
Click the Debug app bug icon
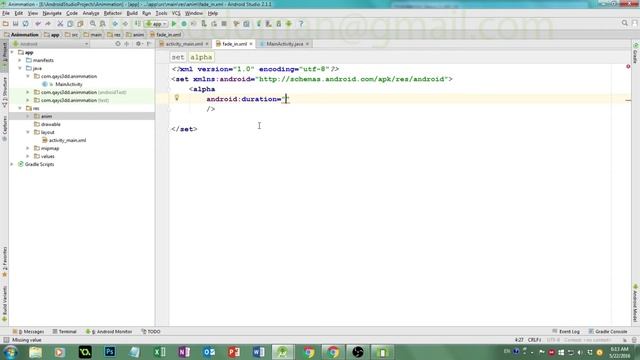184,24
